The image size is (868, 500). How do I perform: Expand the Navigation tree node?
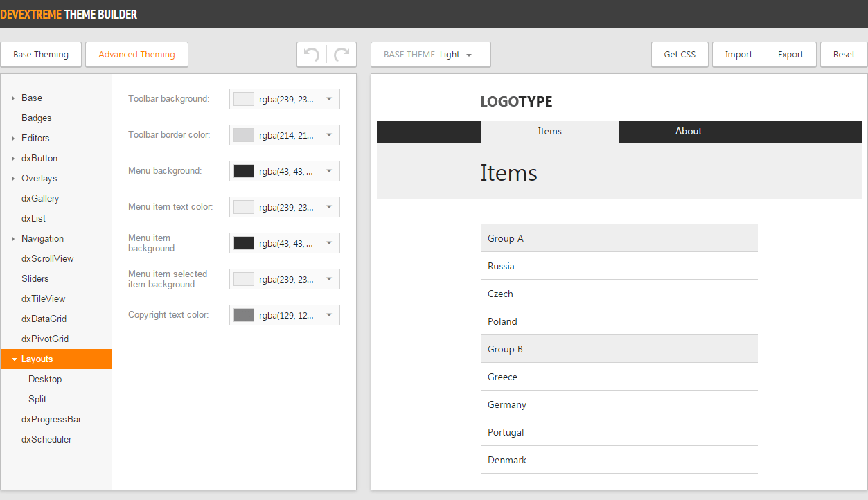pos(13,239)
